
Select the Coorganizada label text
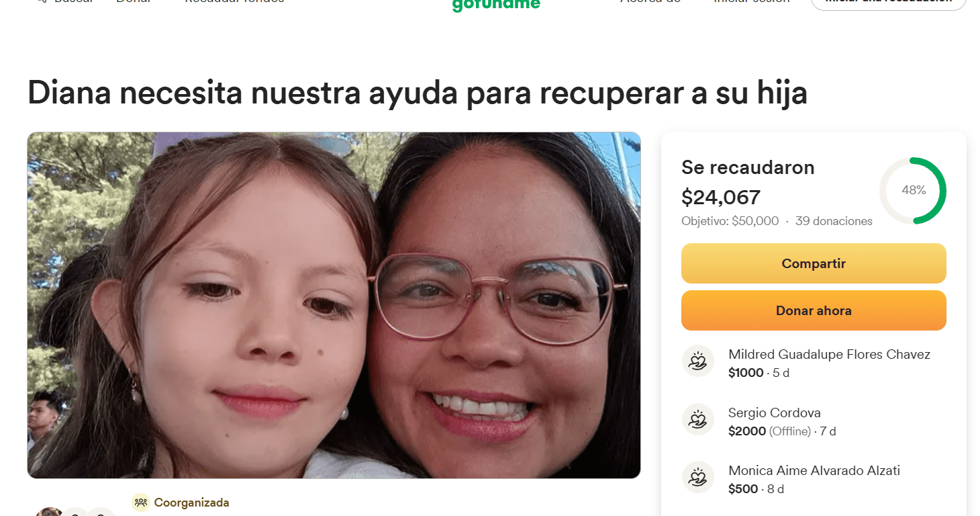[x=191, y=503]
